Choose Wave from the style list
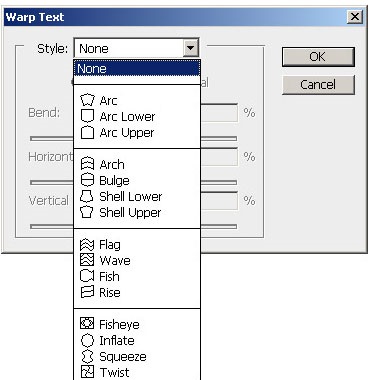The height and width of the screenshot is (380, 368). (115, 260)
